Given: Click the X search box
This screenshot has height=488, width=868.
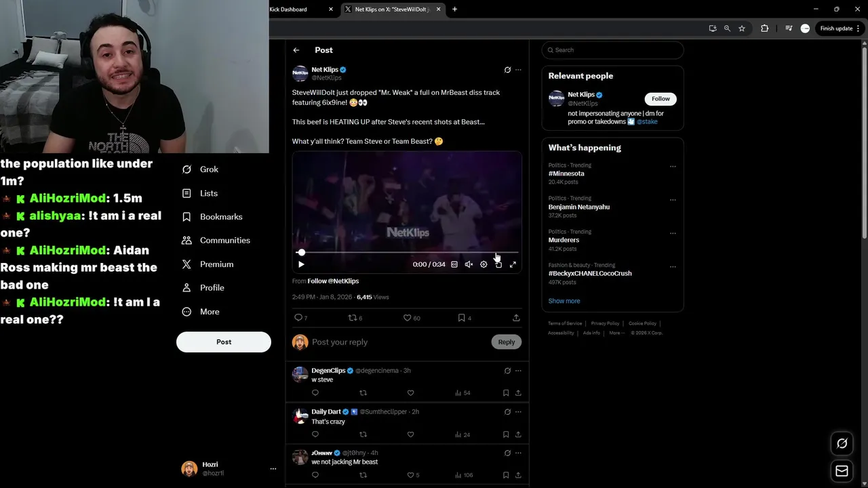Looking at the screenshot, I should [613, 50].
